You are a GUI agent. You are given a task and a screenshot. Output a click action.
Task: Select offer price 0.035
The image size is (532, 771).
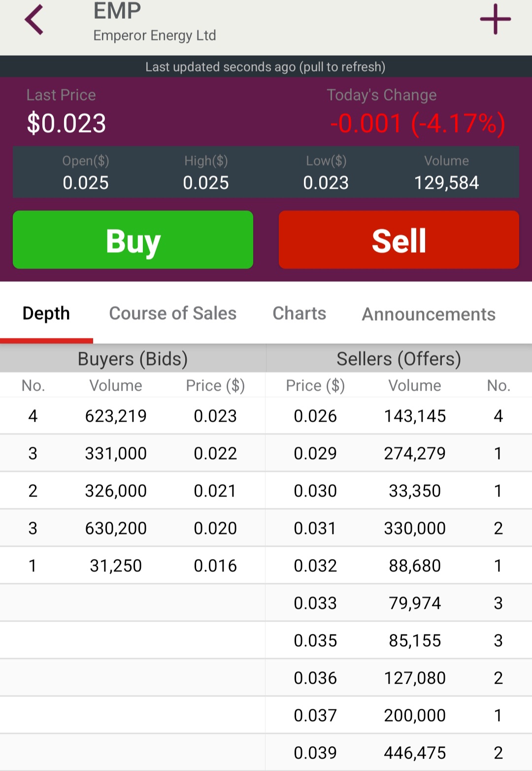click(315, 641)
